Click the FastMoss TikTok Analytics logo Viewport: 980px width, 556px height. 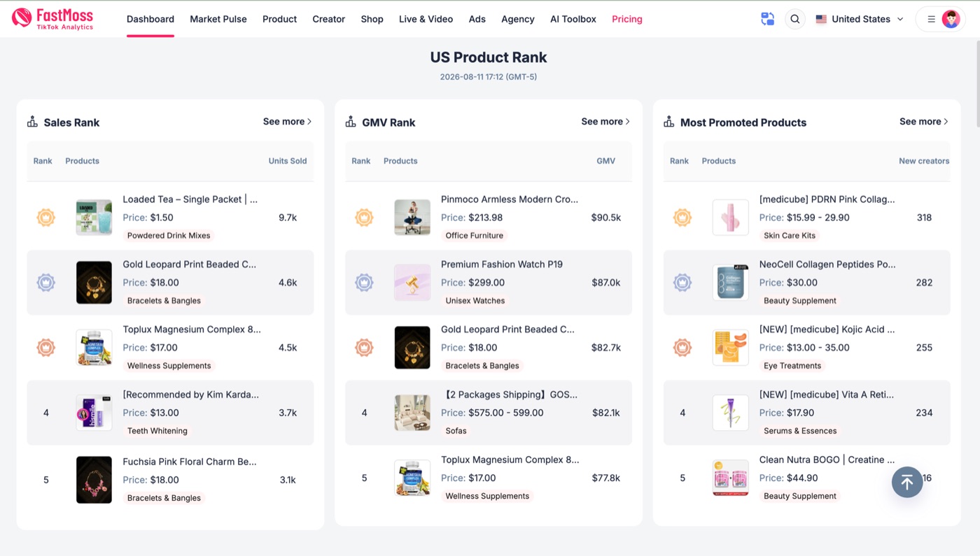pos(52,19)
